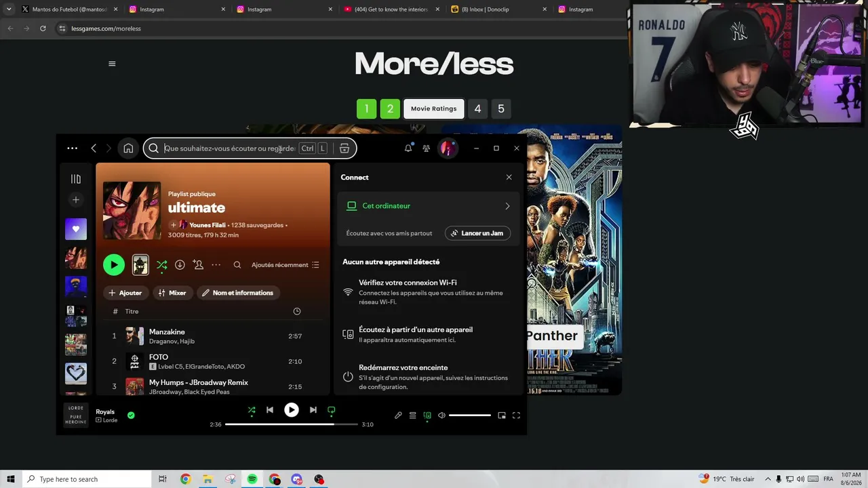This screenshot has height=488, width=868.
Task: Switch to the Mantos do Futebol browser tab
Action: pyautogui.click(x=68, y=9)
